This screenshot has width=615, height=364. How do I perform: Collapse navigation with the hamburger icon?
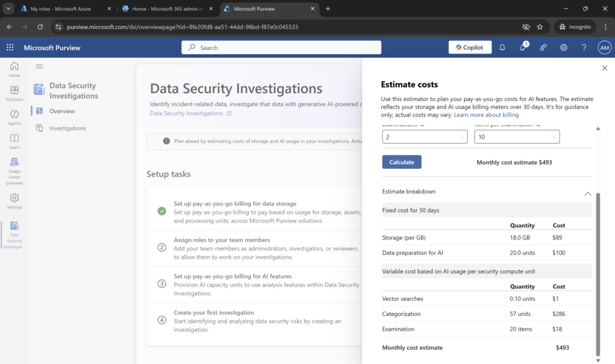(40, 67)
